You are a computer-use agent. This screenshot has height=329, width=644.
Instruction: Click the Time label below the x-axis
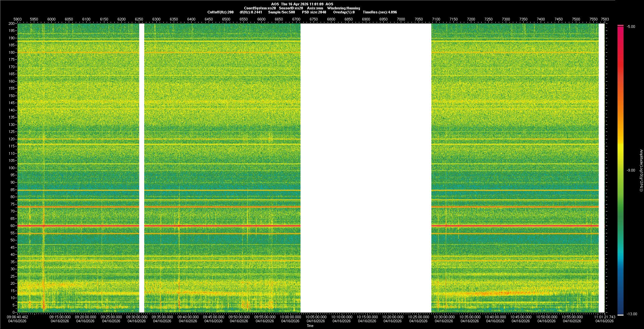[310, 326]
